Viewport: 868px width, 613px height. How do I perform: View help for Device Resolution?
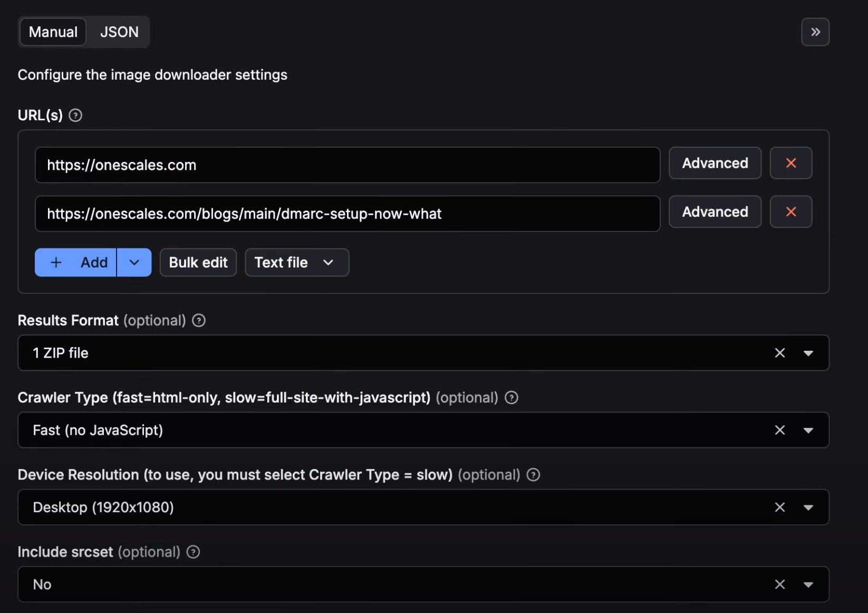533,475
